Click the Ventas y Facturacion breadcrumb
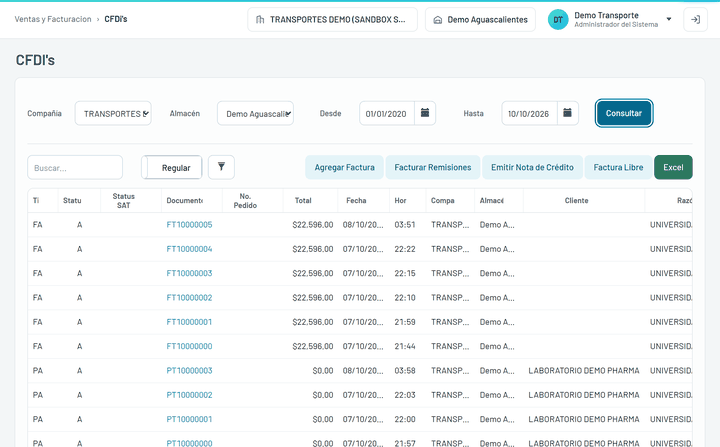Image resolution: width=720 pixels, height=447 pixels. (53, 19)
